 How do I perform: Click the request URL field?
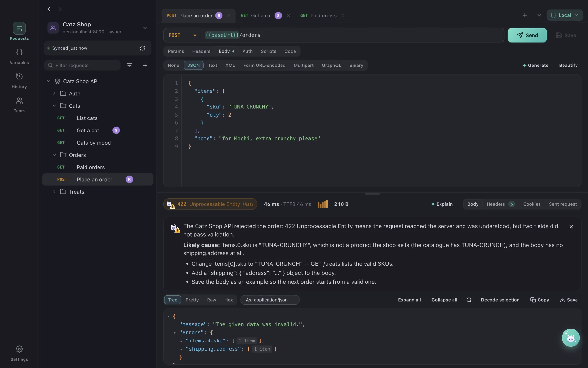352,35
